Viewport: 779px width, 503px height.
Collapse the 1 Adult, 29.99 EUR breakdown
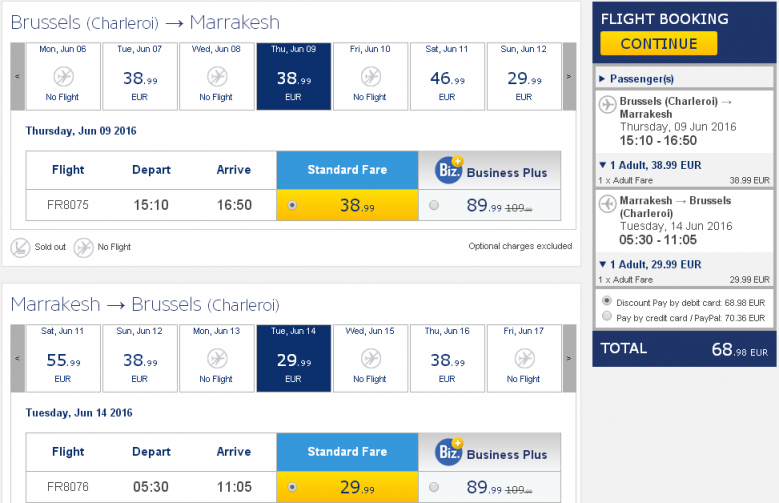pyautogui.click(x=650, y=264)
